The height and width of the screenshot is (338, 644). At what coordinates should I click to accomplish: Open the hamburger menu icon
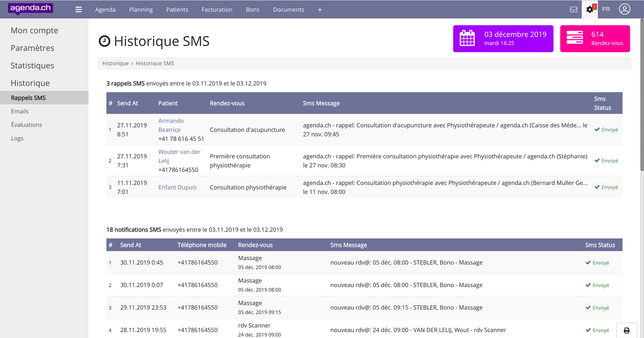[x=79, y=10]
